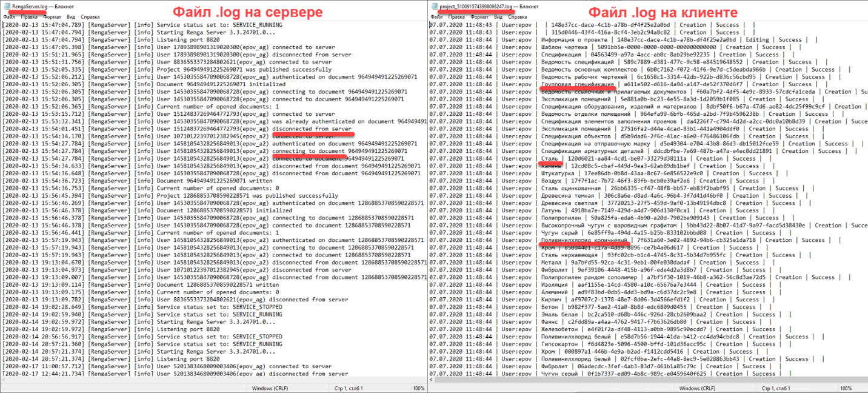Click 'Ведомость спецификаций' row
The image size is (868, 393).
tap(628, 62)
